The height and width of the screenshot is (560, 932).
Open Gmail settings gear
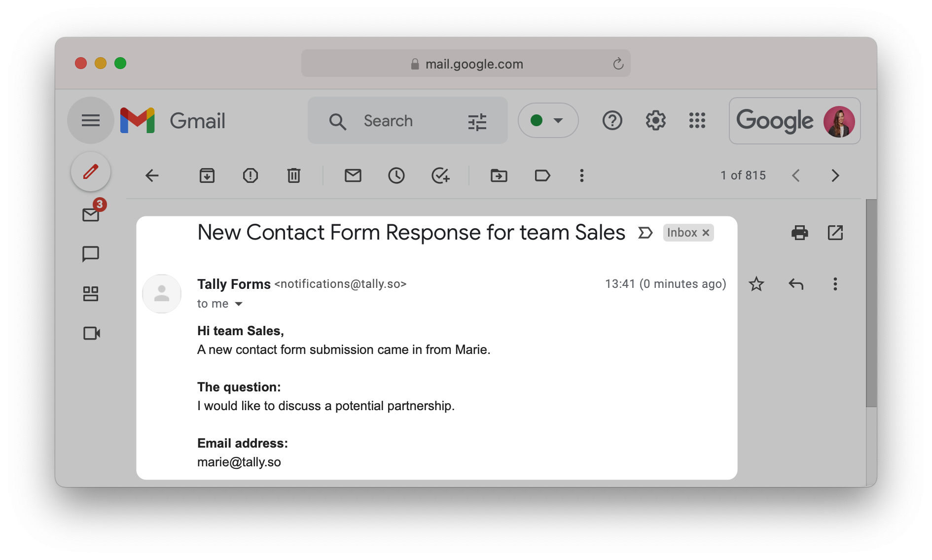[x=656, y=120]
